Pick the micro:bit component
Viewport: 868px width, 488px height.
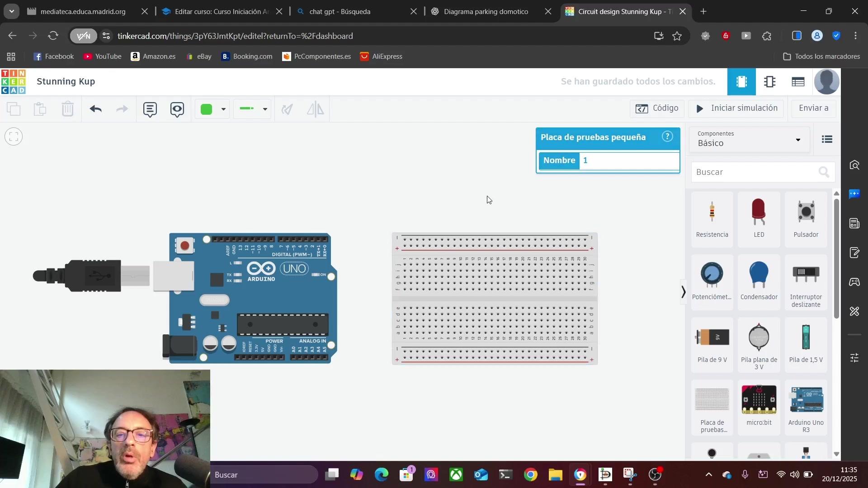click(759, 406)
